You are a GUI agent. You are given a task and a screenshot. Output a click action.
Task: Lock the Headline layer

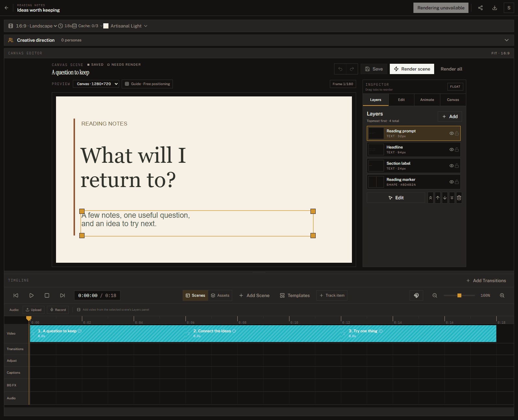[x=457, y=149]
